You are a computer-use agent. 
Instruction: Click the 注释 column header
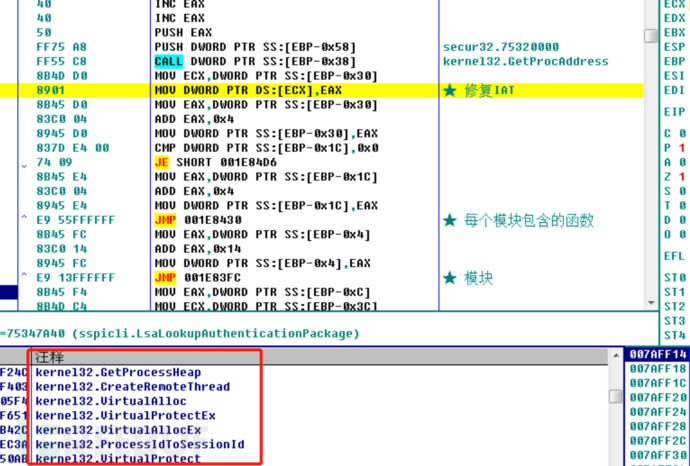click(49, 357)
